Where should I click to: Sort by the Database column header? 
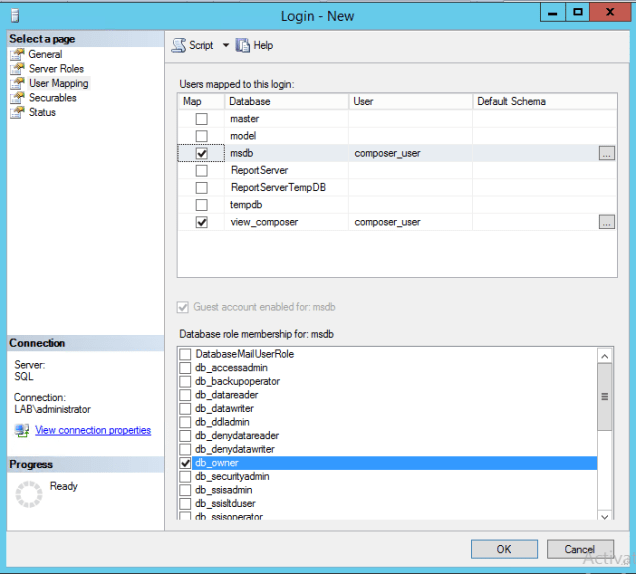coord(286,101)
